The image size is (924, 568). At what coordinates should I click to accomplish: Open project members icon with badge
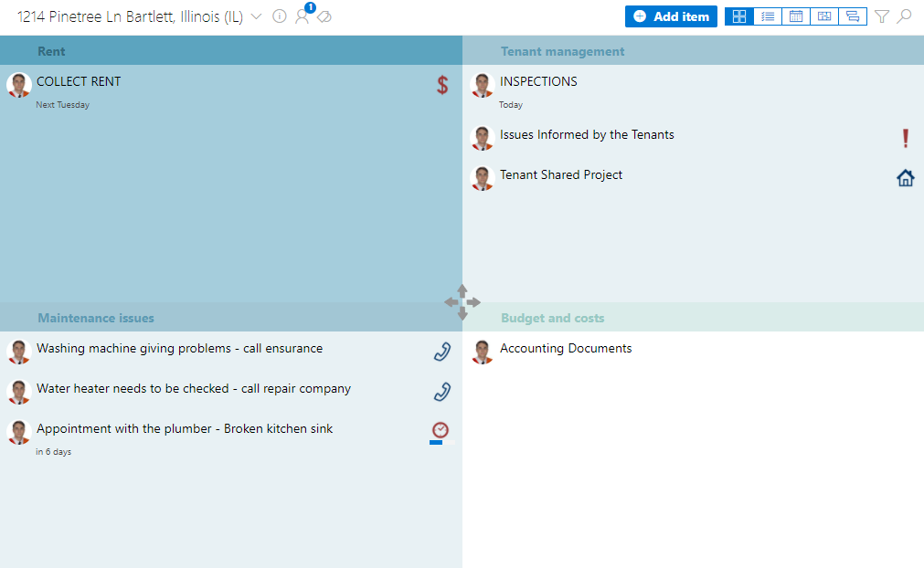coord(302,16)
